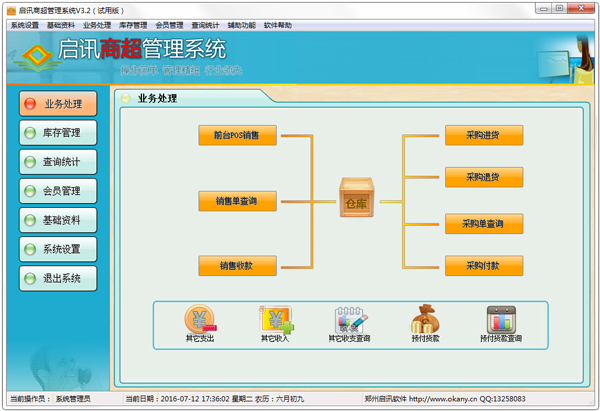Open 前台POS销售 module
This screenshot has height=411, width=600.
point(237,134)
